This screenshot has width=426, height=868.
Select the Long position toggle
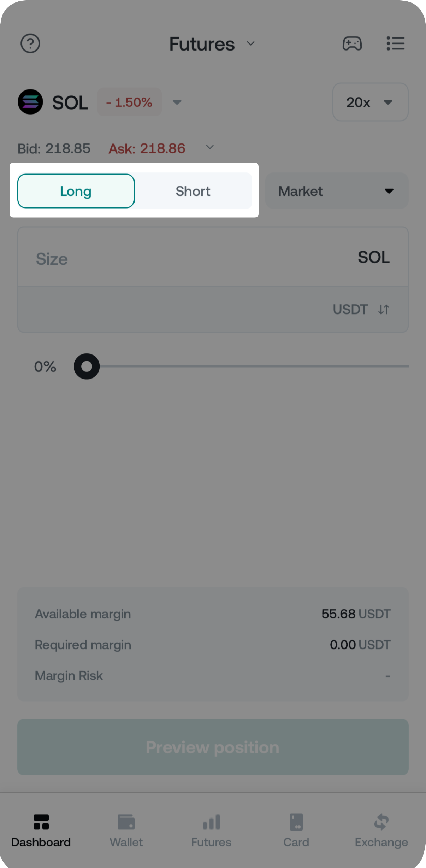[76, 191]
